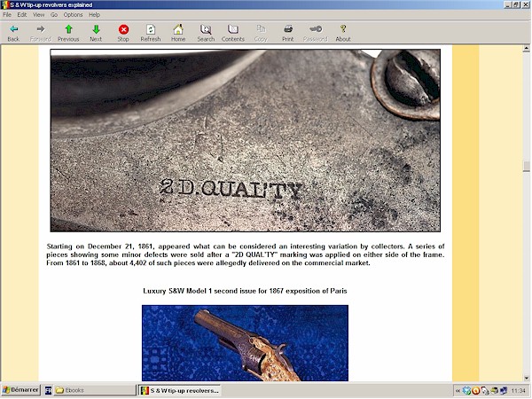Image resolution: width=532 pixels, height=399 pixels.
Task: Open the Search tool in the toolbar
Action: pyautogui.click(x=206, y=29)
